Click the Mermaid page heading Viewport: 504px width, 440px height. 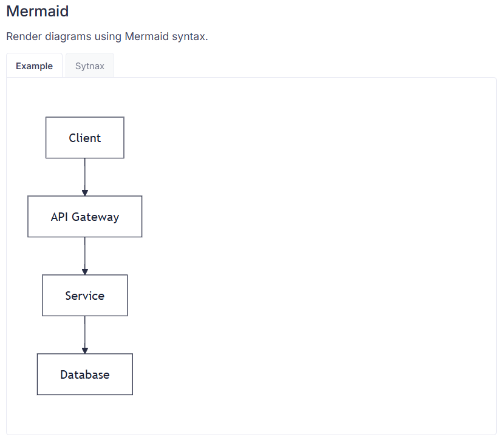38,11
